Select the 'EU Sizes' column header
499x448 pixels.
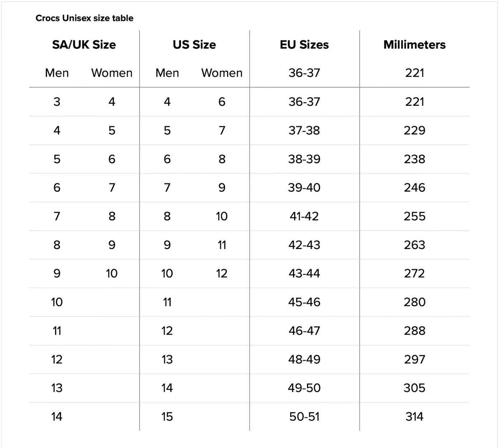pyautogui.click(x=304, y=45)
